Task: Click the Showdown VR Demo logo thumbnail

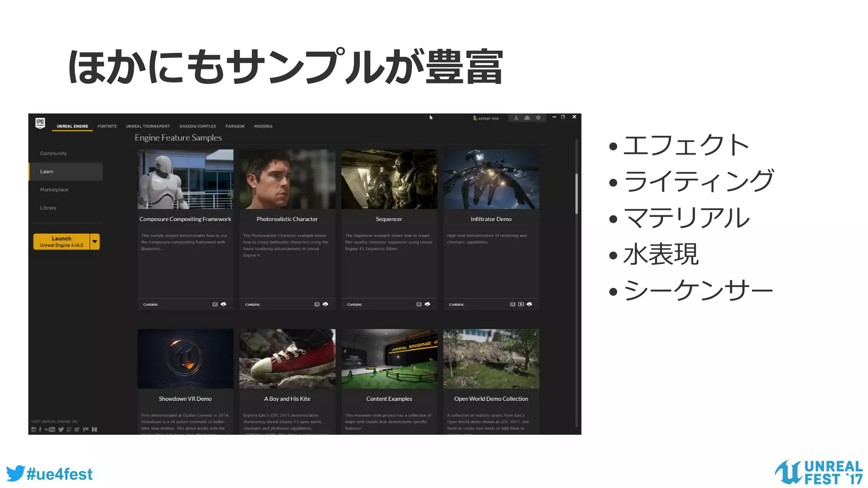Action: pyautogui.click(x=185, y=359)
